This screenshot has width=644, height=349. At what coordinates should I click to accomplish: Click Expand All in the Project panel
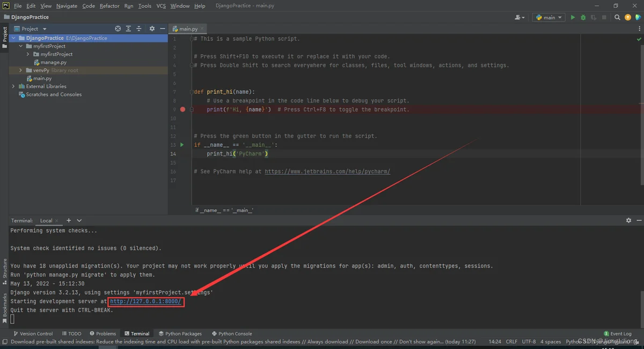(128, 28)
